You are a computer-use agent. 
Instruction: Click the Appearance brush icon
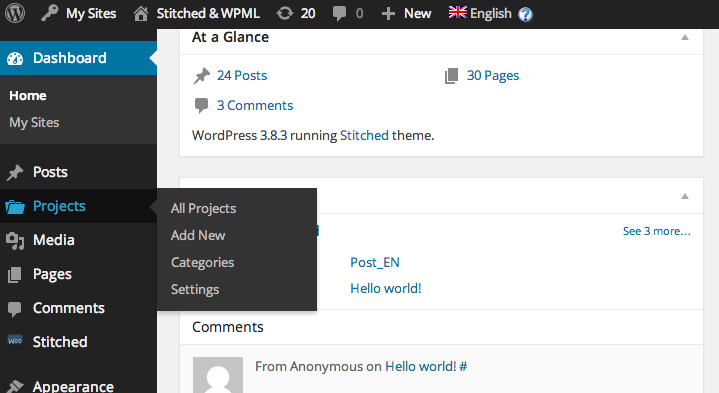click(15, 387)
